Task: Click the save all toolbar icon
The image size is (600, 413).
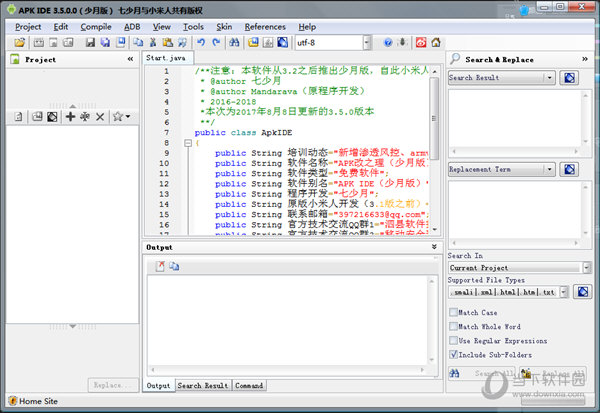Action: click(105, 42)
